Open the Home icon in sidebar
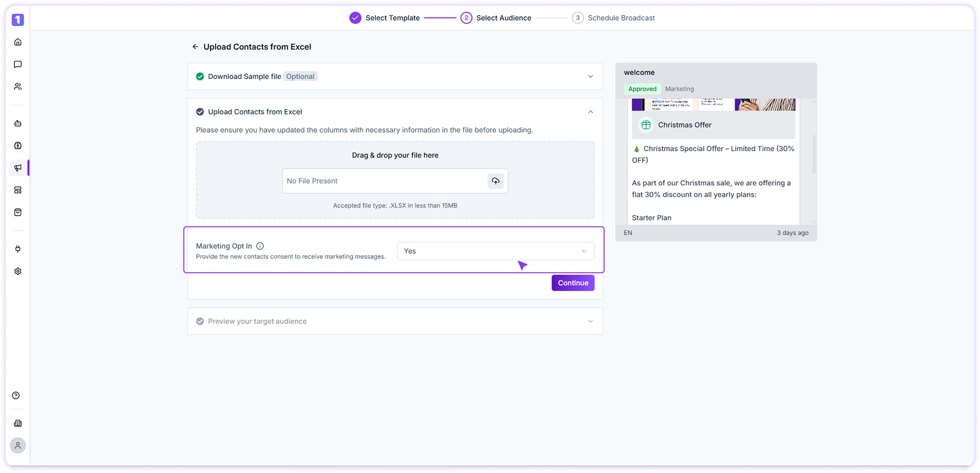This screenshot has width=980, height=473. pos(18,42)
